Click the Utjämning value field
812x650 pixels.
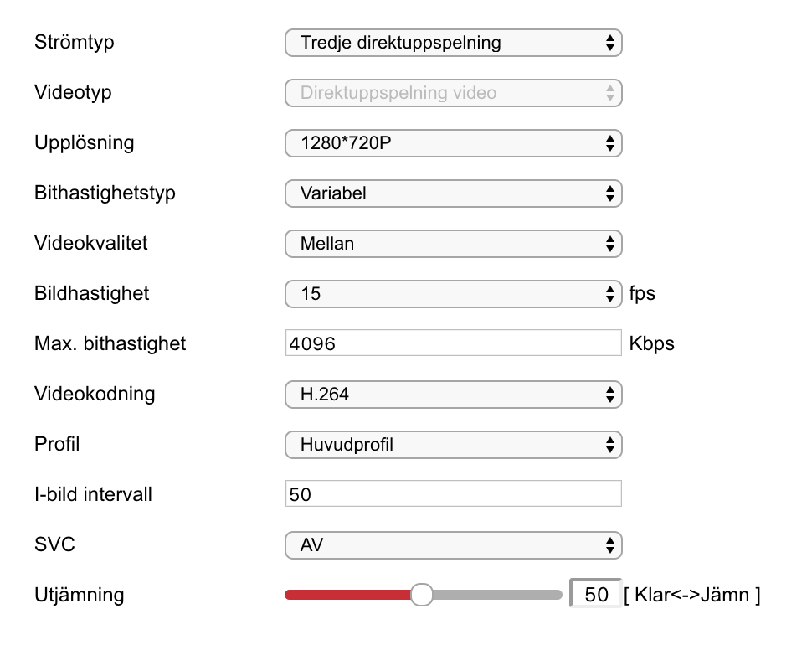tap(594, 594)
